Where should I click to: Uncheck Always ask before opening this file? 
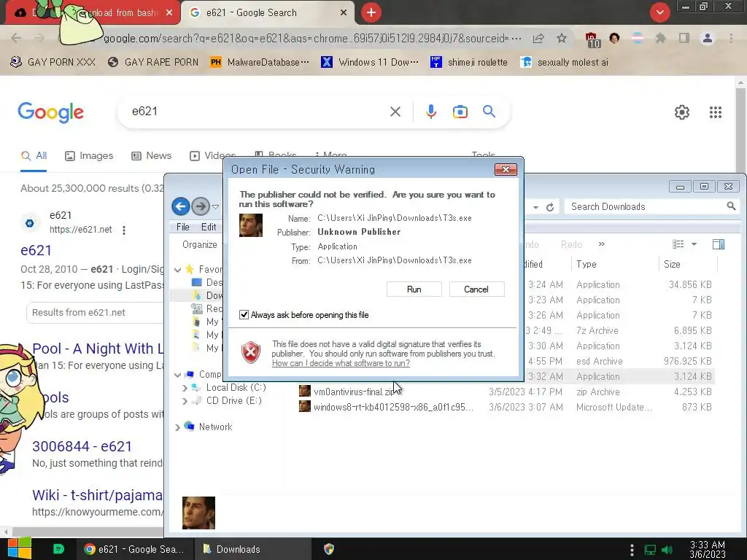click(x=244, y=315)
